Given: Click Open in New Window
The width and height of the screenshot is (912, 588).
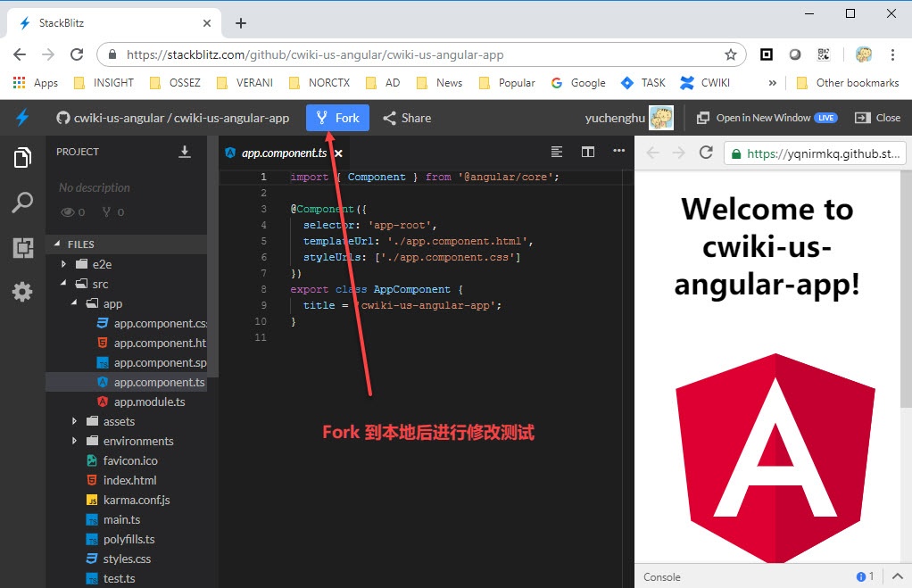Looking at the screenshot, I should 767,118.
